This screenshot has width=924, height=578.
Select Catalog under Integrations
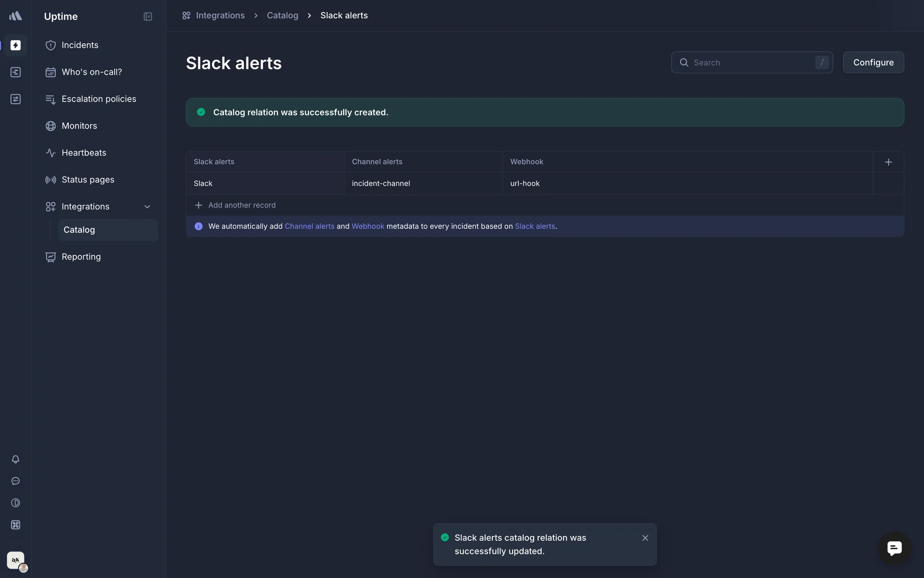tap(79, 230)
